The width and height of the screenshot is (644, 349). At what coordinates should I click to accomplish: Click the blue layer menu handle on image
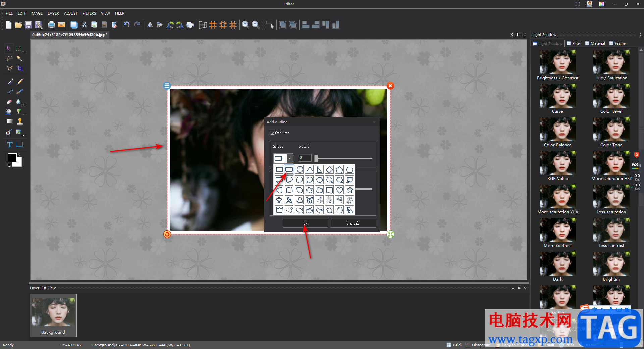pyautogui.click(x=167, y=86)
